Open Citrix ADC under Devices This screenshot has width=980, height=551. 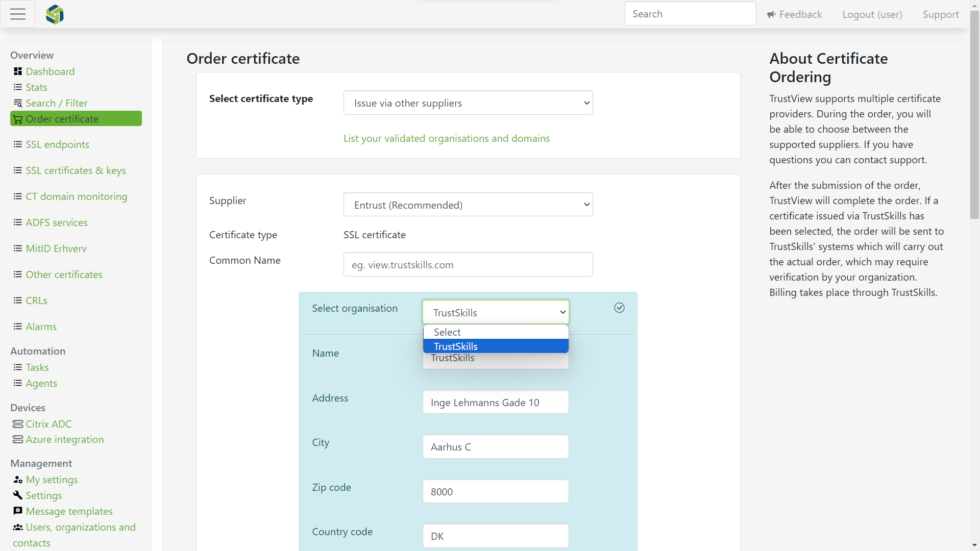pyautogui.click(x=48, y=424)
